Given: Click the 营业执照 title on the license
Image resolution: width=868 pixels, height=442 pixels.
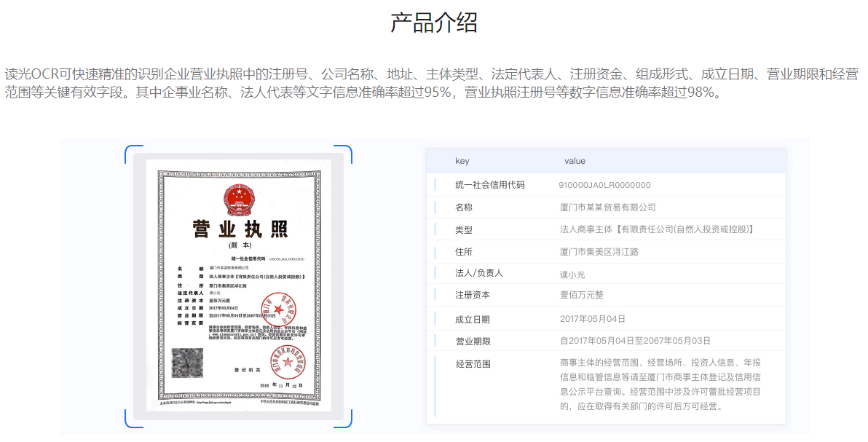Looking at the screenshot, I should [x=240, y=229].
